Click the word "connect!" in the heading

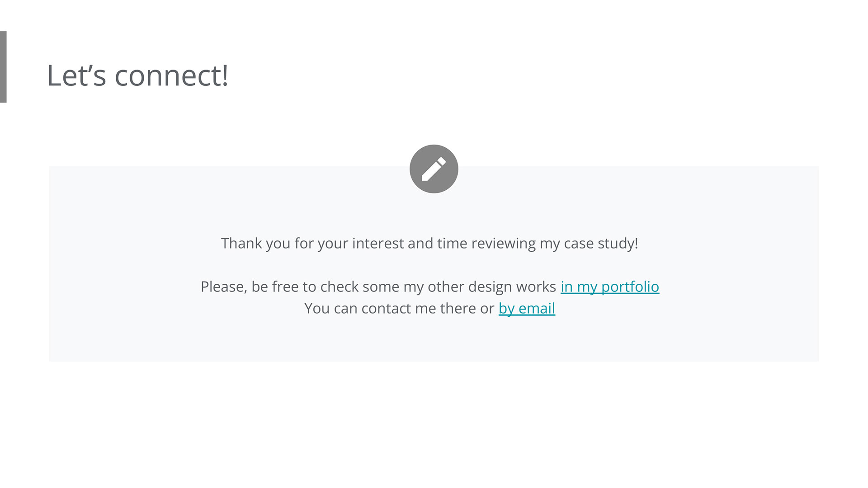(x=171, y=75)
